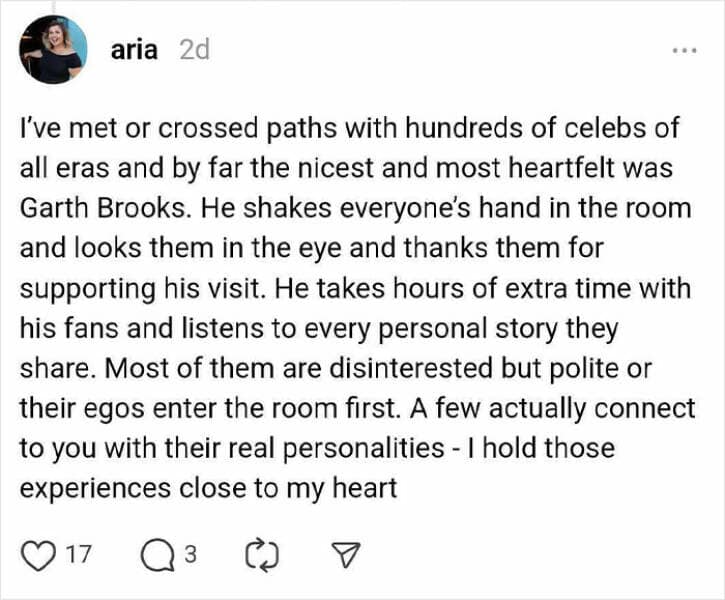The width and height of the screenshot is (725, 600).
Task: Click the line starting "all eras and by far"
Action: coord(345,167)
